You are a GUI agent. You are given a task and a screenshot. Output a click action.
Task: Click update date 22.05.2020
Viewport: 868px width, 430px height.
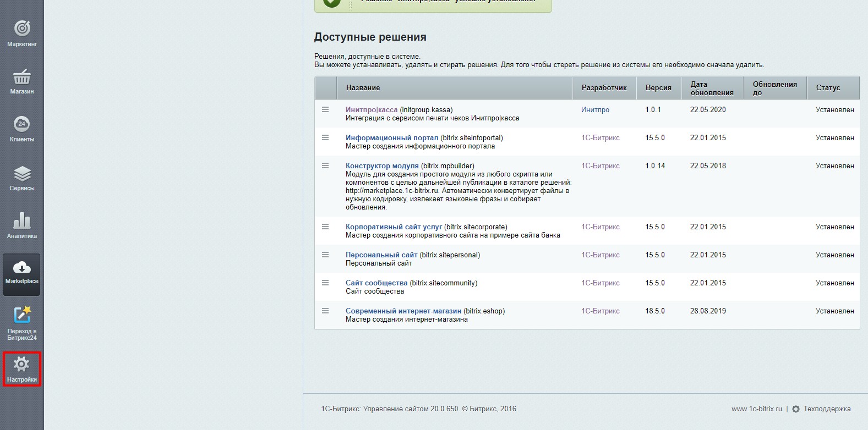(708, 110)
